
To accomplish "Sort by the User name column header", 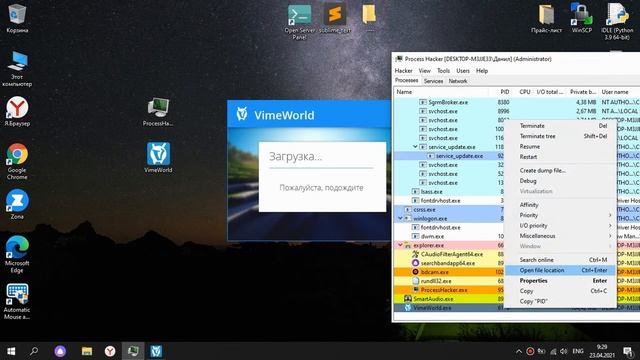I will point(618,92).
